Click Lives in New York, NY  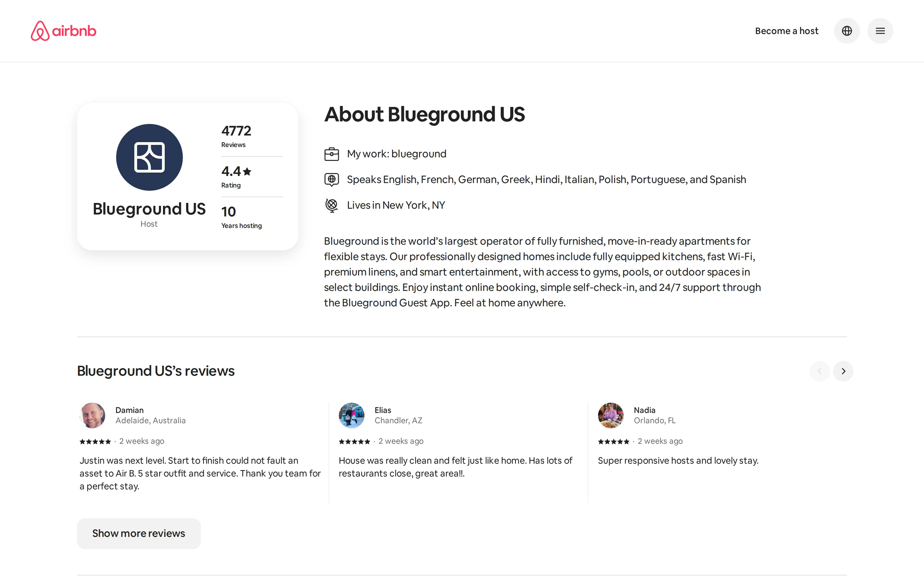(x=396, y=205)
